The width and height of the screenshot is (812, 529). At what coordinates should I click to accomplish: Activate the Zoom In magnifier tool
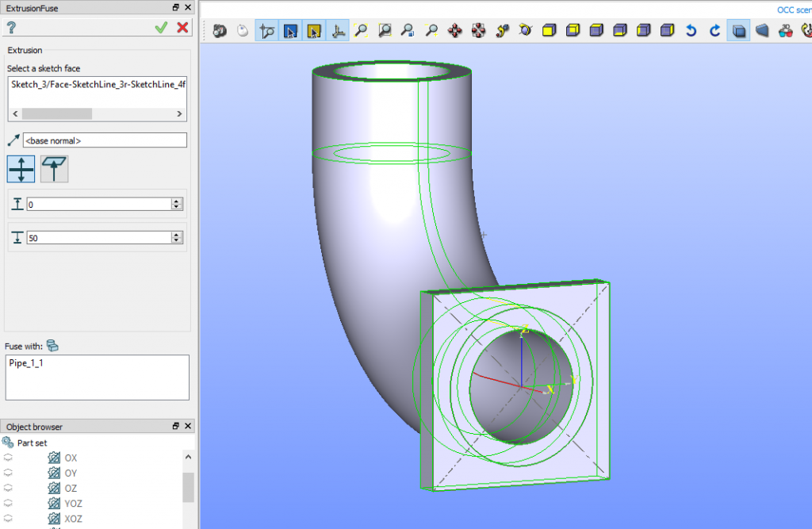point(432,29)
